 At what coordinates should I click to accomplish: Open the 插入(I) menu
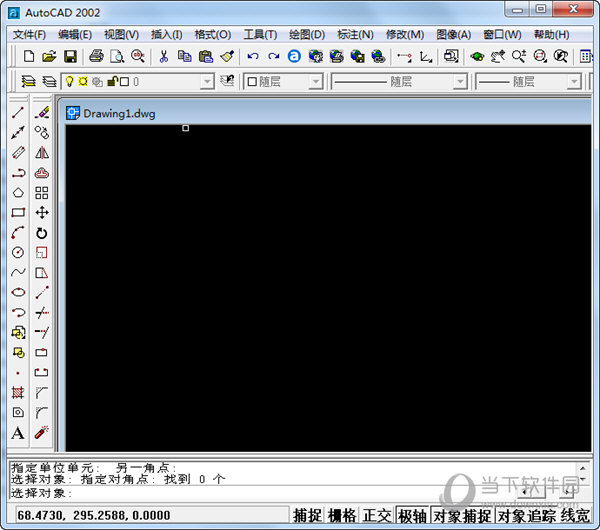point(166,35)
